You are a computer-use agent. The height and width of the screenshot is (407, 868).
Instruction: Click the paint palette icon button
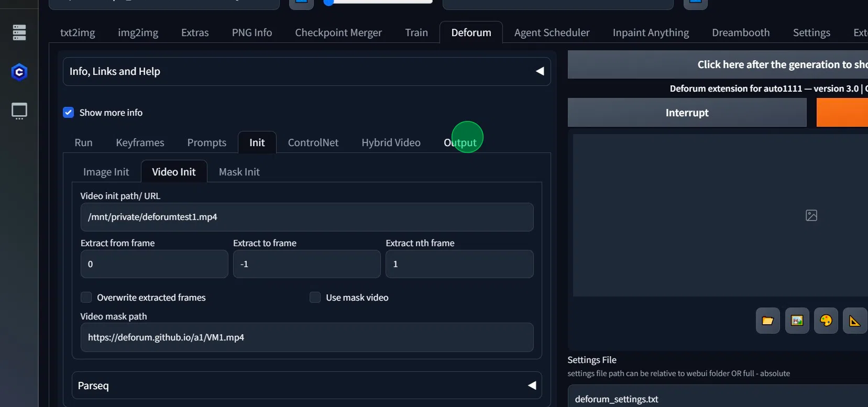(826, 321)
